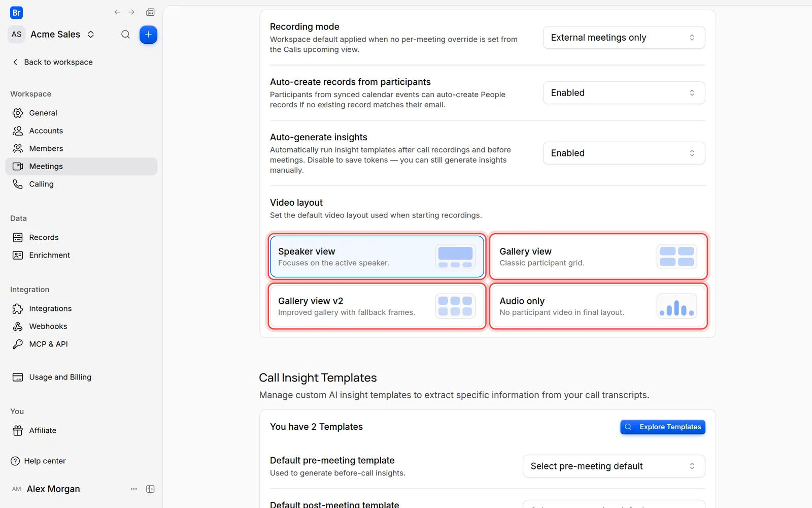Click the Usage and Billing card icon
This screenshot has height=508, width=812.
18,377
